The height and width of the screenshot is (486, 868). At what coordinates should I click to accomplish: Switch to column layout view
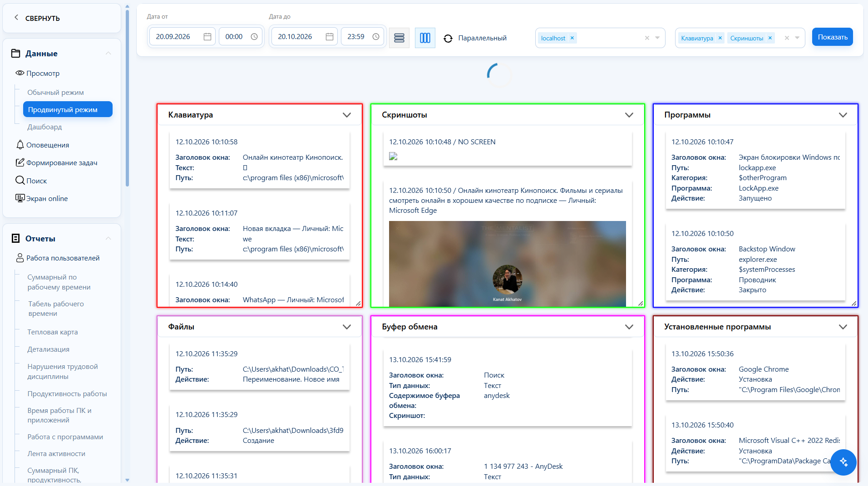coord(425,38)
